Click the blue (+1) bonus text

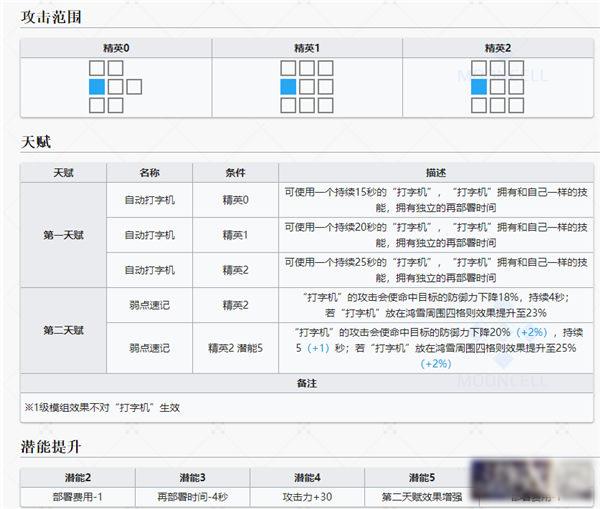[x=318, y=348]
